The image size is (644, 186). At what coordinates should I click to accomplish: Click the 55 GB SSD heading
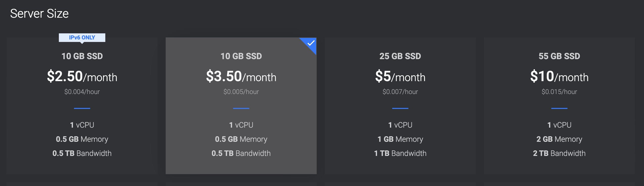[559, 56]
